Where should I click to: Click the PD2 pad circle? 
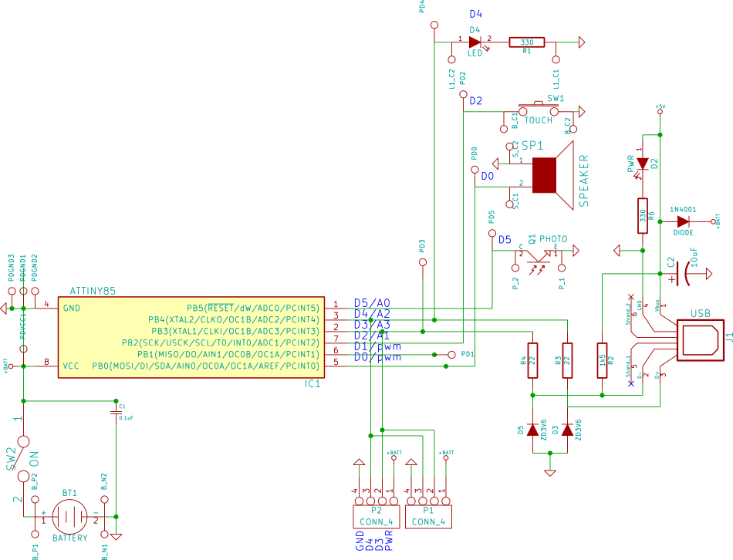[463, 94]
